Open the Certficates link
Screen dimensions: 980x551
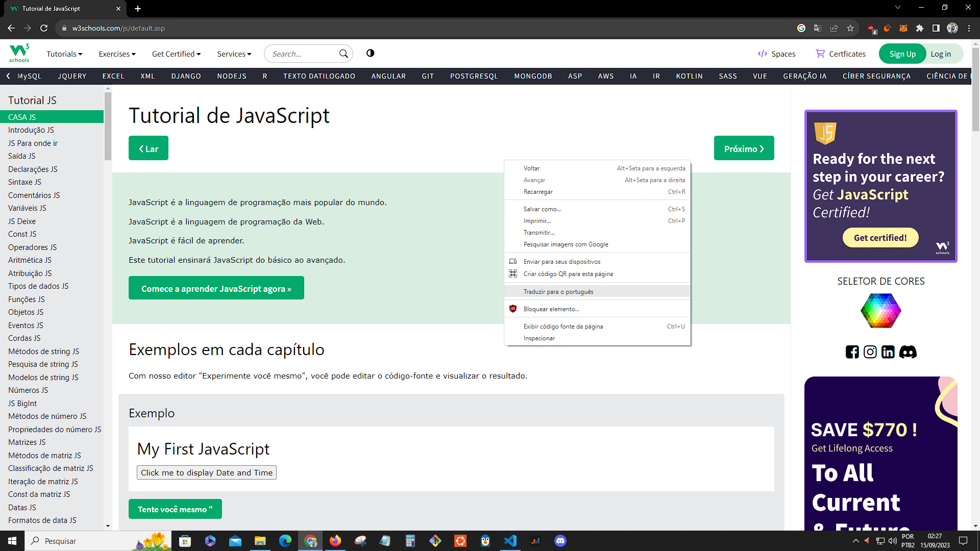click(841, 54)
